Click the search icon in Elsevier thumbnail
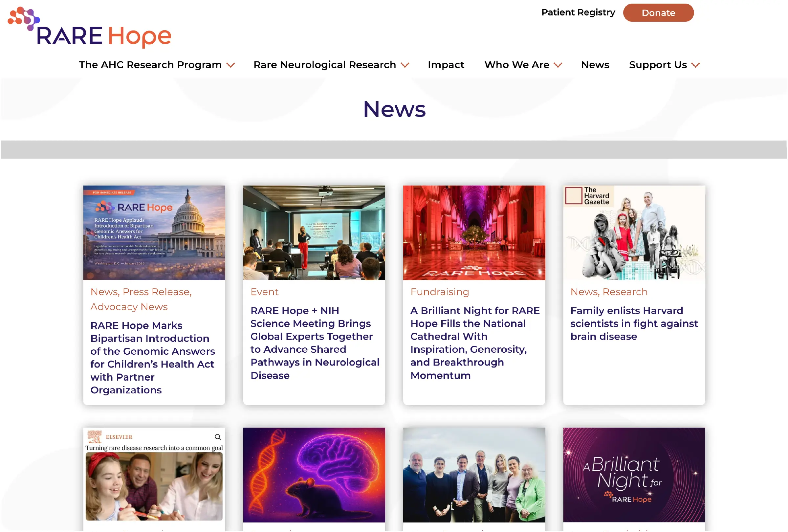The height and width of the screenshot is (532, 788). 218,437
